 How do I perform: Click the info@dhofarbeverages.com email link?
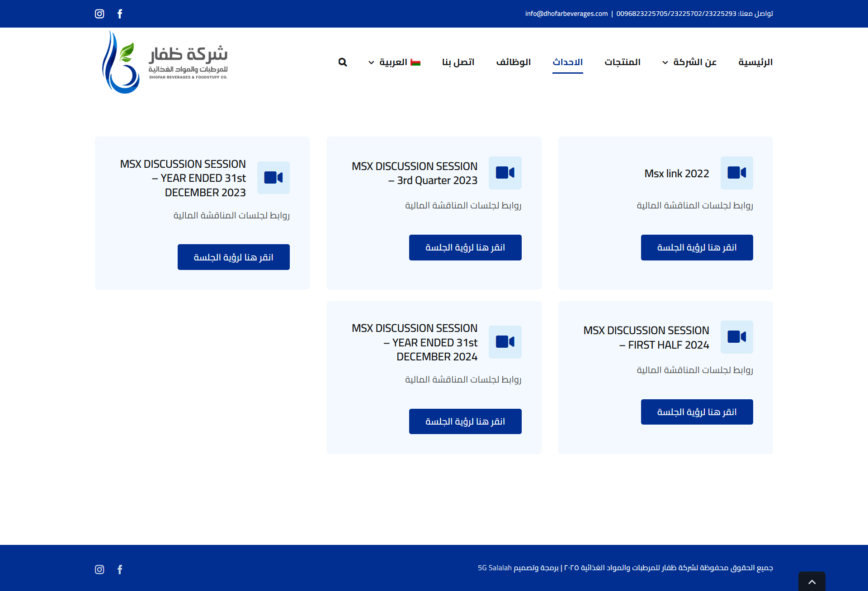click(x=566, y=14)
